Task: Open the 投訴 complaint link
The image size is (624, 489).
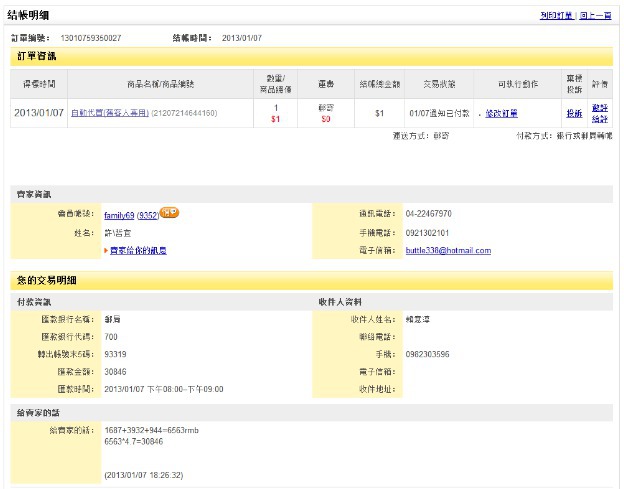Action: (574, 113)
